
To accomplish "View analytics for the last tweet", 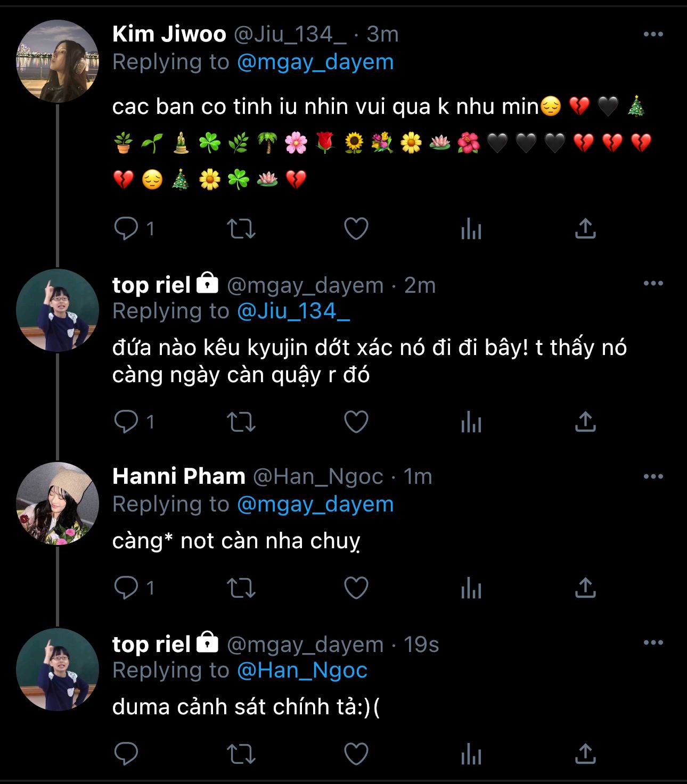I will click(x=471, y=755).
